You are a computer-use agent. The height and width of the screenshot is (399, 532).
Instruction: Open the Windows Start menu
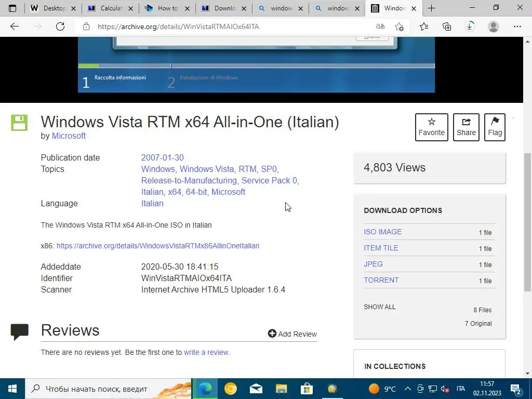point(12,389)
